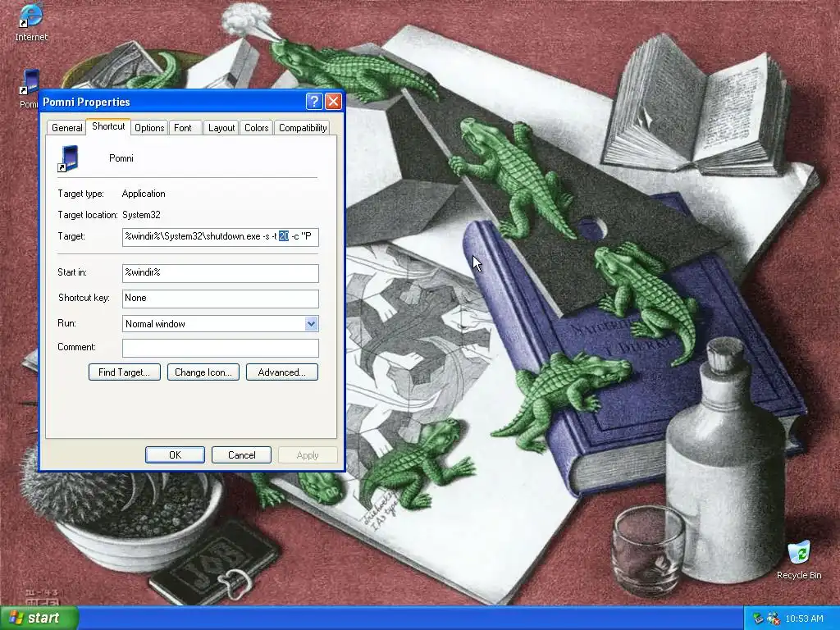Screen dimensions: 840x630
Task: Click the 'Pomni' name text in dialog
Action: point(121,158)
